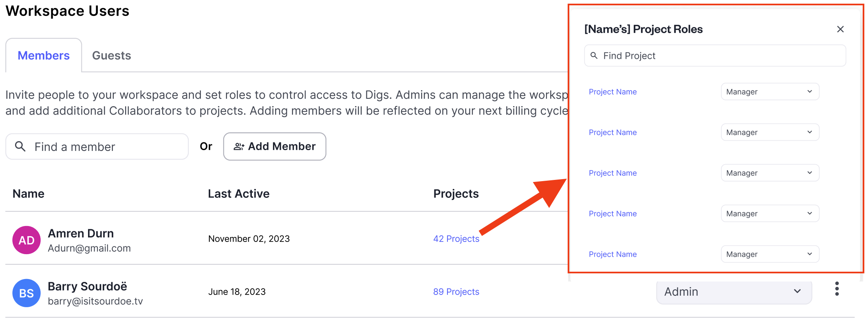Open Barry's 89 Projects link
Screen dimensions: 868x328
tap(456, 292)
